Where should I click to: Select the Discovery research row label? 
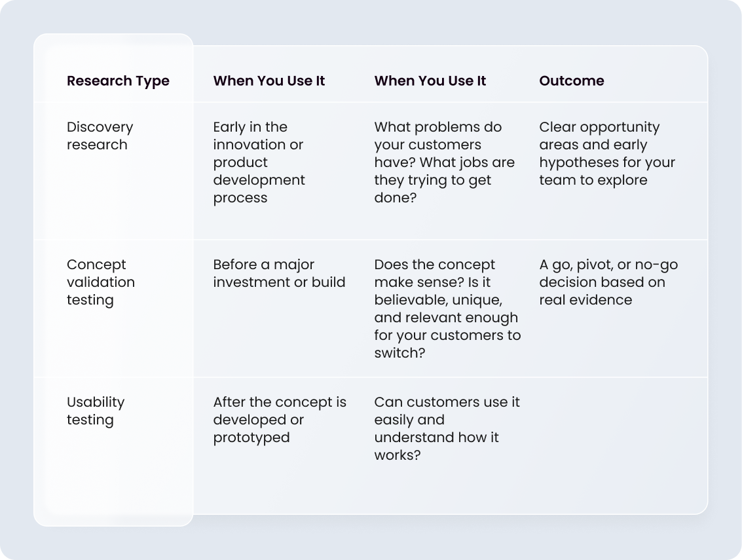click(100, 136)
